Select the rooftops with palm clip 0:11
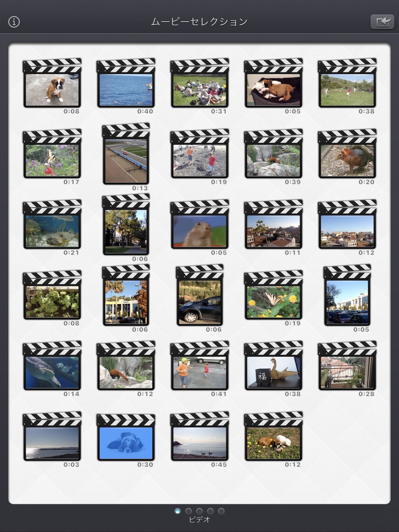 coord(274,224)
